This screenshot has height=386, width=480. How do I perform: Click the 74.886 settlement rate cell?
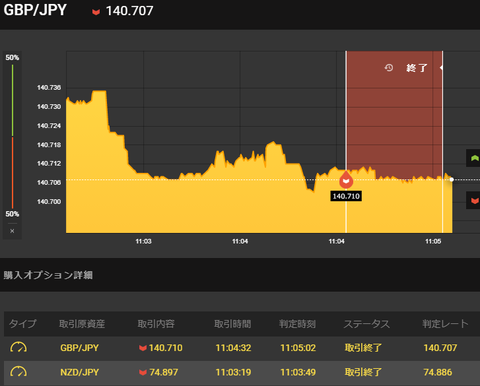pos(438,372)
